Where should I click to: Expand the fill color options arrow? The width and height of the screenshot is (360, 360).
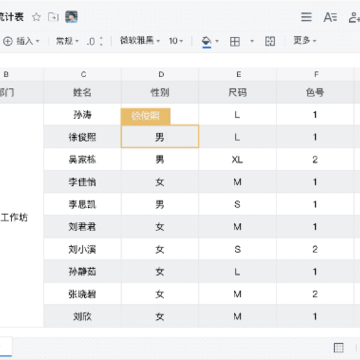click(x=217, y=41)
